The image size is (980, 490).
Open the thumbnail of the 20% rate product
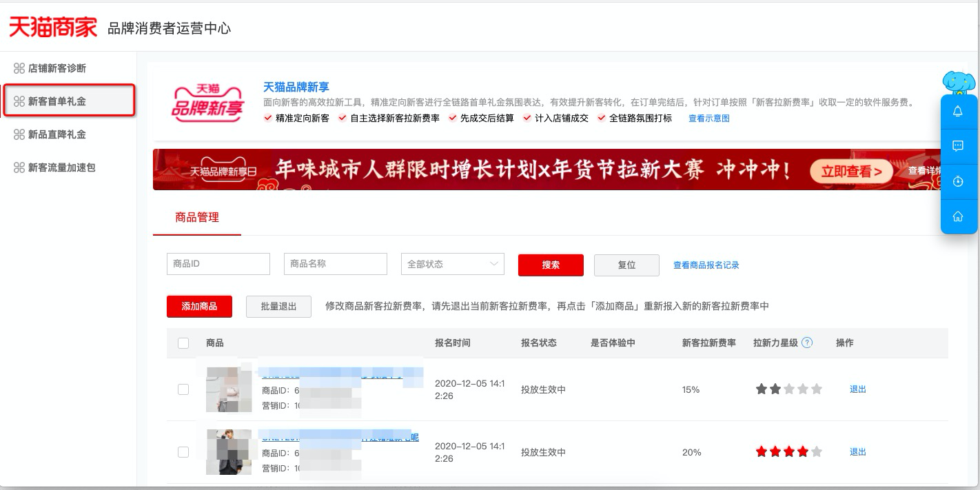point(229,451)
